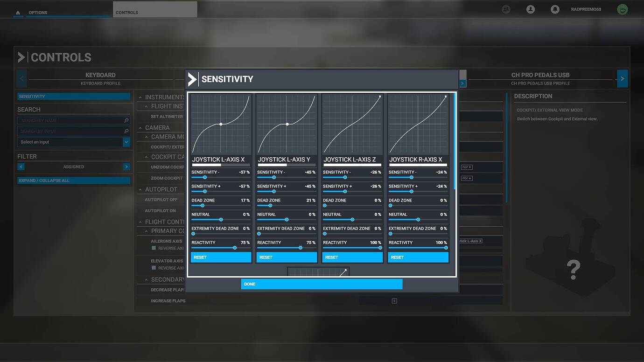Screen dimensions: 644x362
Task: Open the Select an input dropdown
Action: tap(73, 141)
